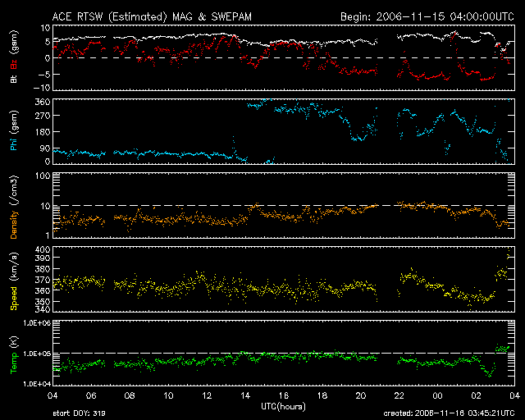The width and height of the screenshot is (525, 420).
Task: Click the 1.0E+06 tick on Temp axis
Action: tap(31, 325)
